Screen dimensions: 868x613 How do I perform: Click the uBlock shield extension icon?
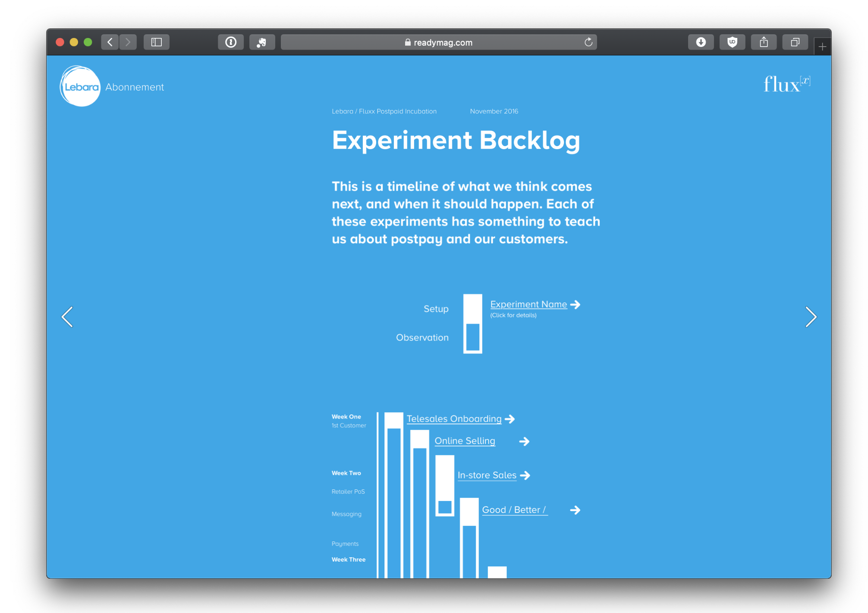732,42
